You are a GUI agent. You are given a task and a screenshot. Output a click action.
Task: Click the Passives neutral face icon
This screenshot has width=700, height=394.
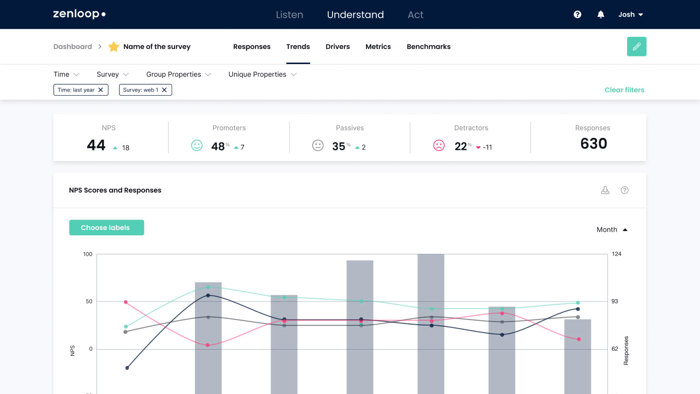[317, 145]
